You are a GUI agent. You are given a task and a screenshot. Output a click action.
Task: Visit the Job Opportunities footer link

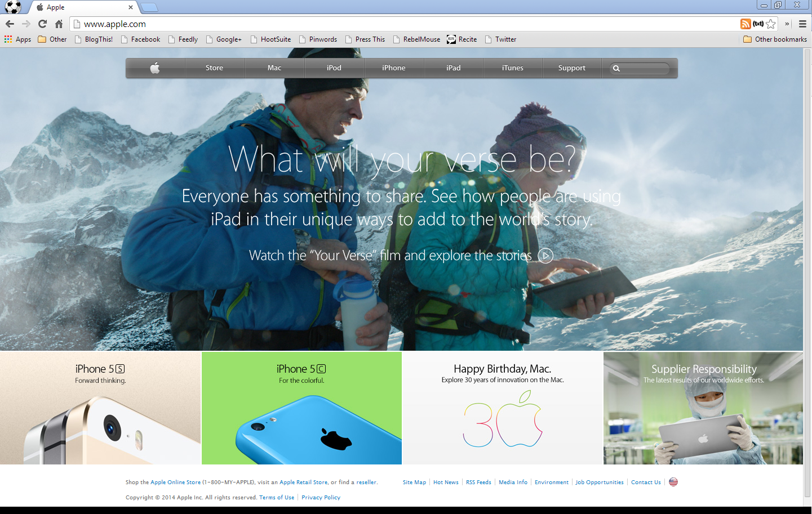tap(599, 482)
